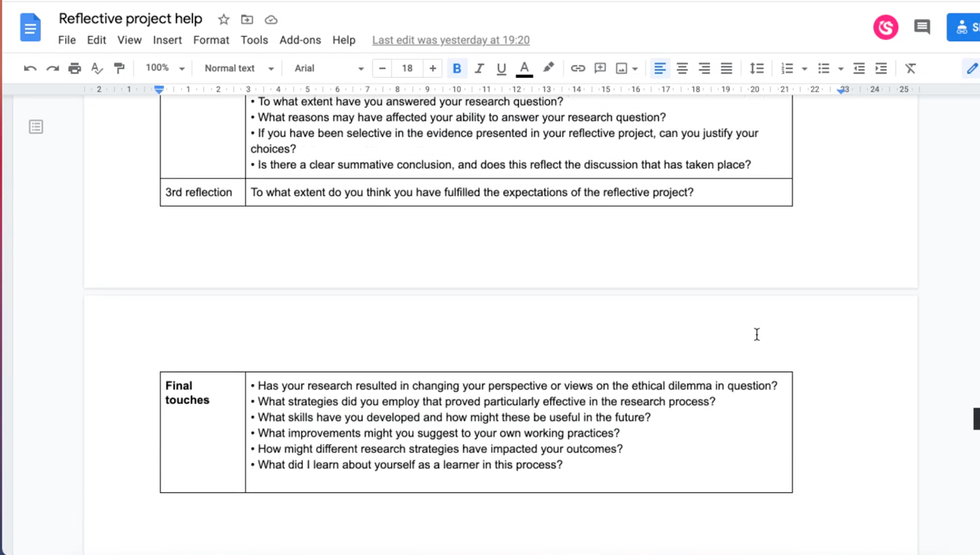Open the Add-ons menu
Screen dimensions: 980x555
coord(300,40)
